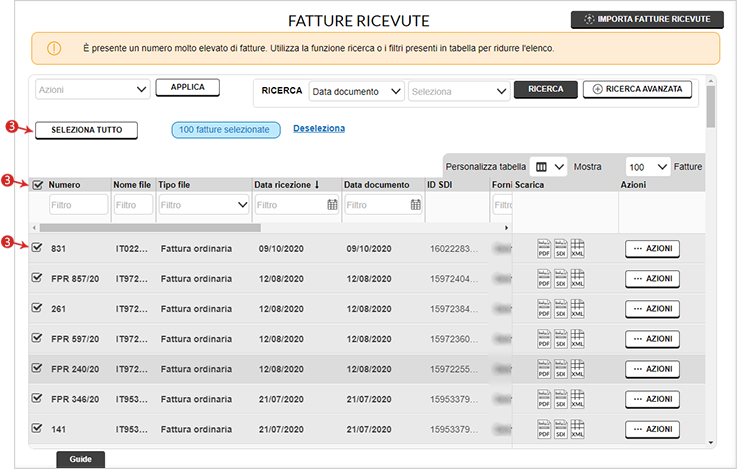Uncheck invoice FPR 346/20 checkbox
Image resolution: width=740 pixels, height=469 pixels.
37,398
